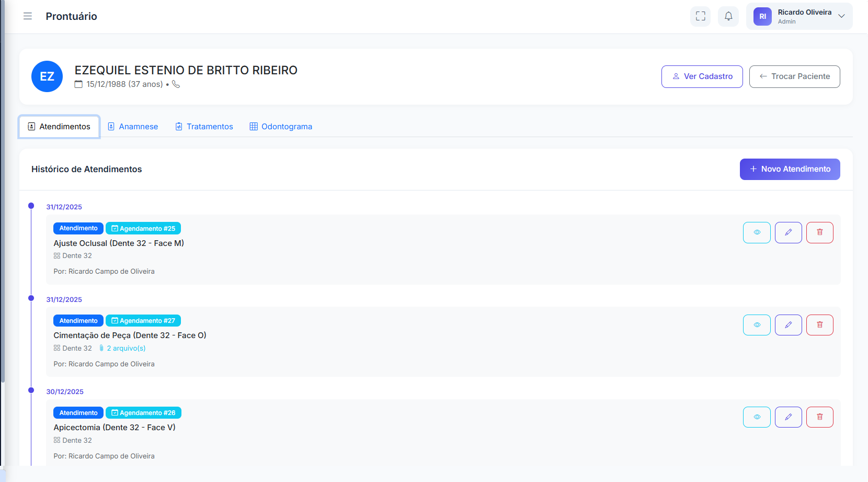
Task: Edit the Ajuste Oclusal atendimento
Action: pyautogui.click(x=788, y=232)
